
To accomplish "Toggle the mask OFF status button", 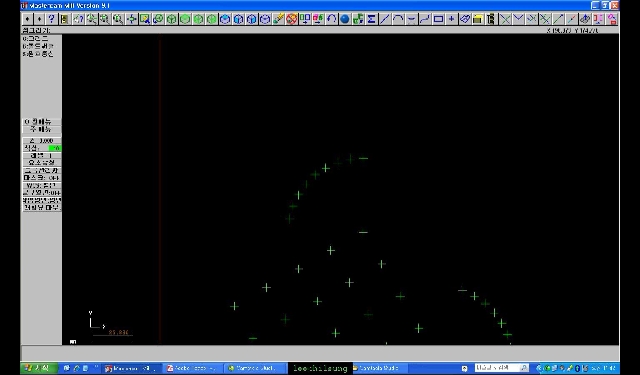I will click(42, 178).
